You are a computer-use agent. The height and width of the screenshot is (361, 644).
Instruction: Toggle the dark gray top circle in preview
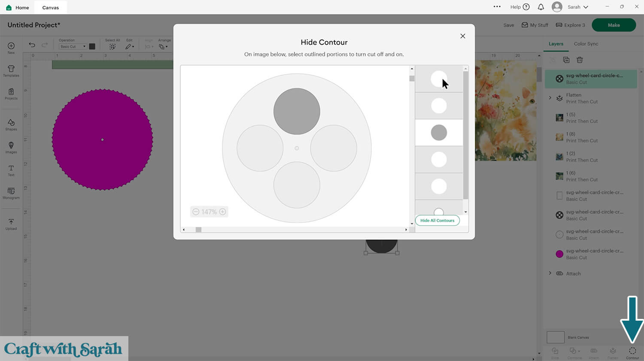[x=297, y=111]
